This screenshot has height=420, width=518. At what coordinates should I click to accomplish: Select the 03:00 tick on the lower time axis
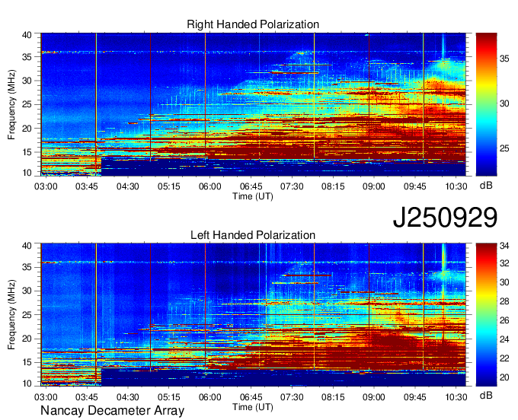tap(45, 397)
